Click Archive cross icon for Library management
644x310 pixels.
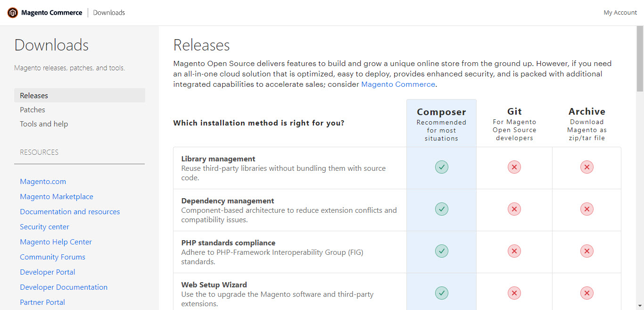(x=587, y=167)
